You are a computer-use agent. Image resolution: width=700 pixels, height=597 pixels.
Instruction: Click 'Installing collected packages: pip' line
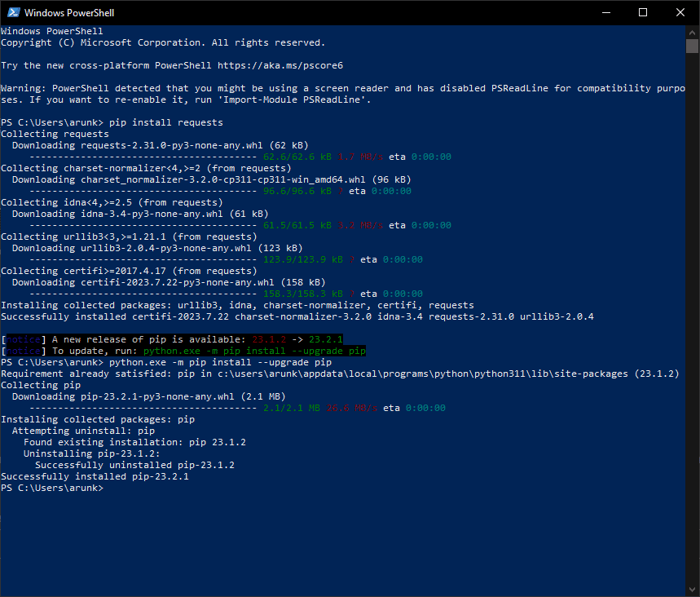tap(98, 419)
